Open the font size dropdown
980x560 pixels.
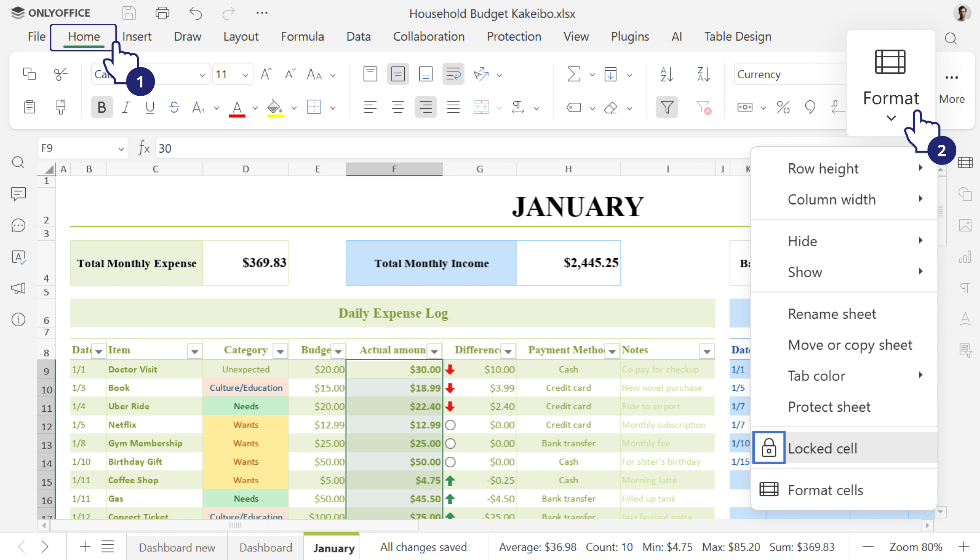[x=245, y=74]
